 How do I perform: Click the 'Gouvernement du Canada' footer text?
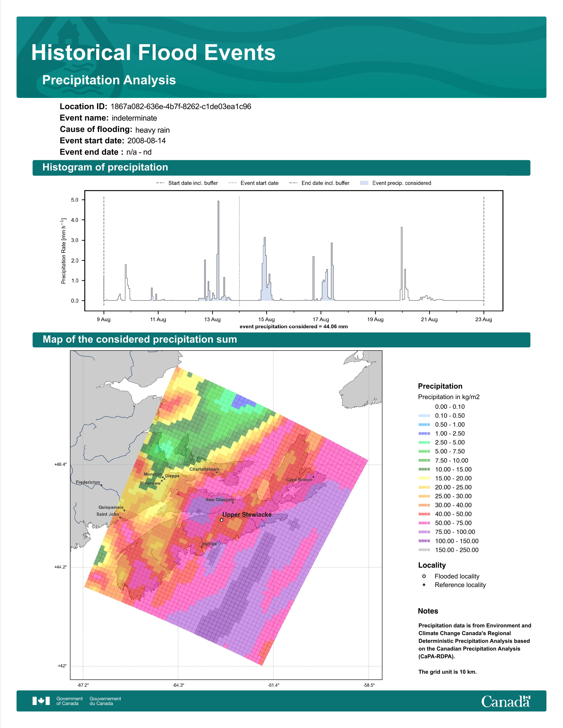105,701
